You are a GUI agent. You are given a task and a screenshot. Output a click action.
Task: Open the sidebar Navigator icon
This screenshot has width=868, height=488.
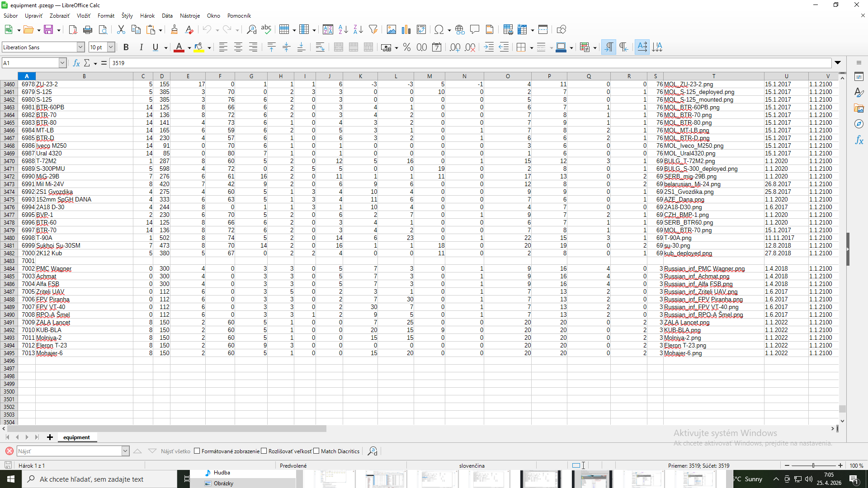[x=859, y=124]
